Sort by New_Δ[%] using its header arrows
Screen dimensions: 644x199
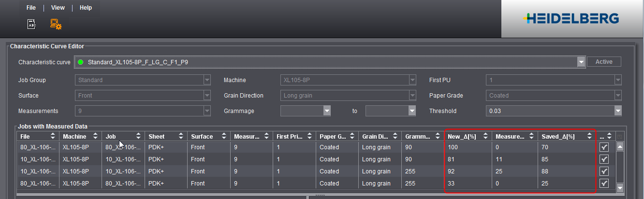click(485, 137)
